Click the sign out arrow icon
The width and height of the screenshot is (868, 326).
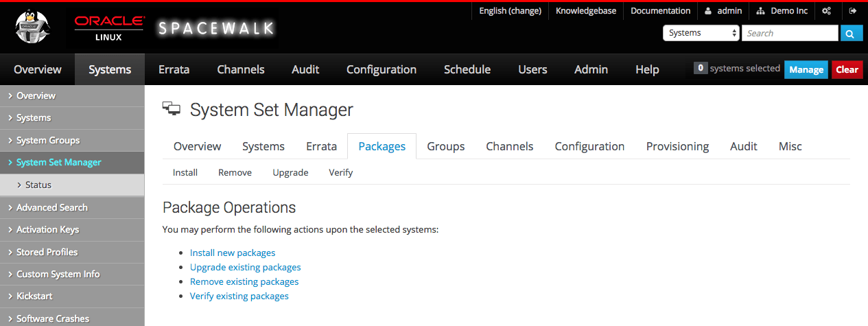click(x=853, y=11)
